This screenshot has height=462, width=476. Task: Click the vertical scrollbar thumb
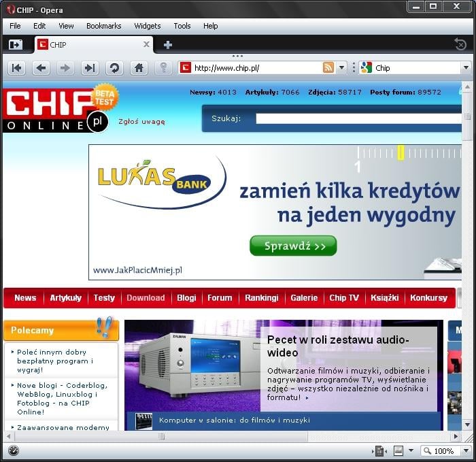point(467,116)
